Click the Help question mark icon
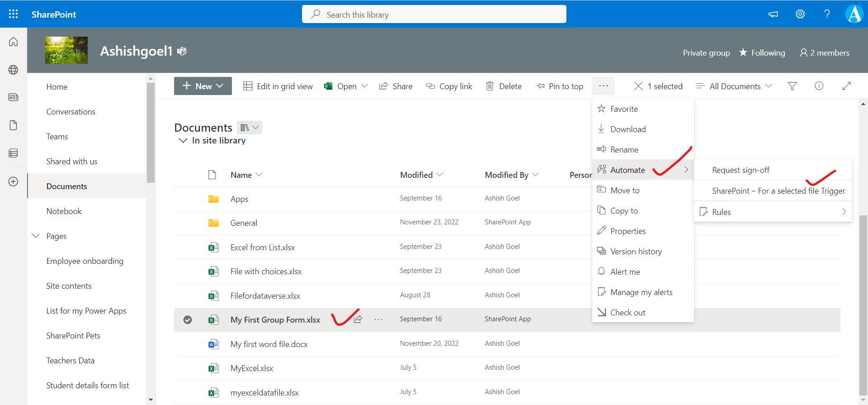The height and width of the screenshot is (405, 868). pyautogui.click(x=827, y=14)
